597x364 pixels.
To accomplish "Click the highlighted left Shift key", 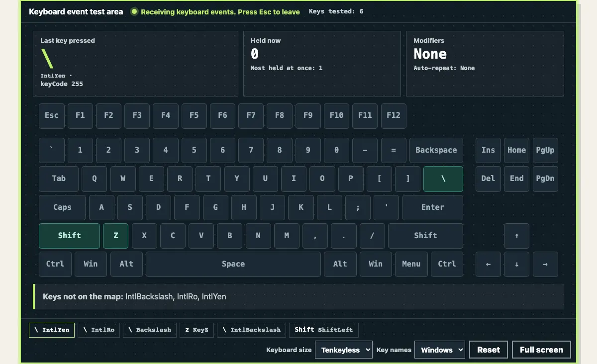I will click(69, 236).
